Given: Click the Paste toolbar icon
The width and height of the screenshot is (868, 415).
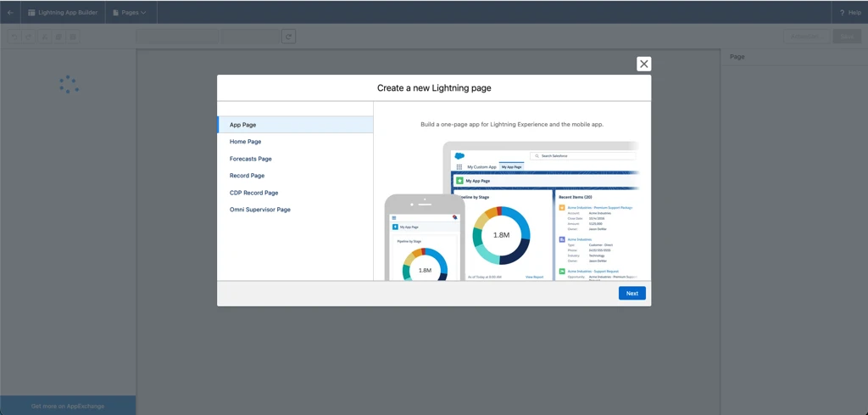Looking at the screenshot, I should [73, 37].
